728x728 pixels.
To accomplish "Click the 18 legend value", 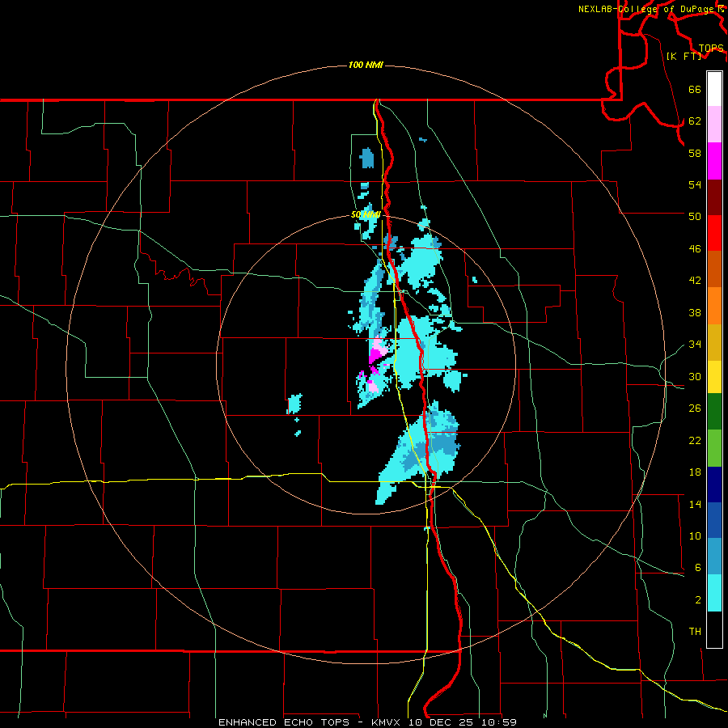I will click(x=695, y=472).
